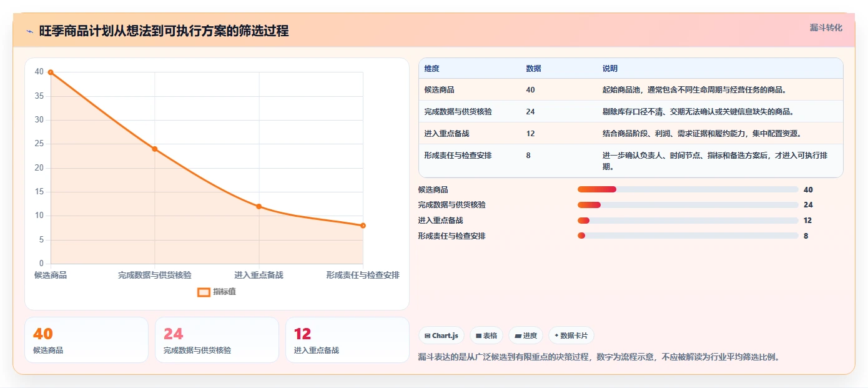Click the x-axis label 候选商品 under the chart

pyautogui.click(x=51, y=275)
